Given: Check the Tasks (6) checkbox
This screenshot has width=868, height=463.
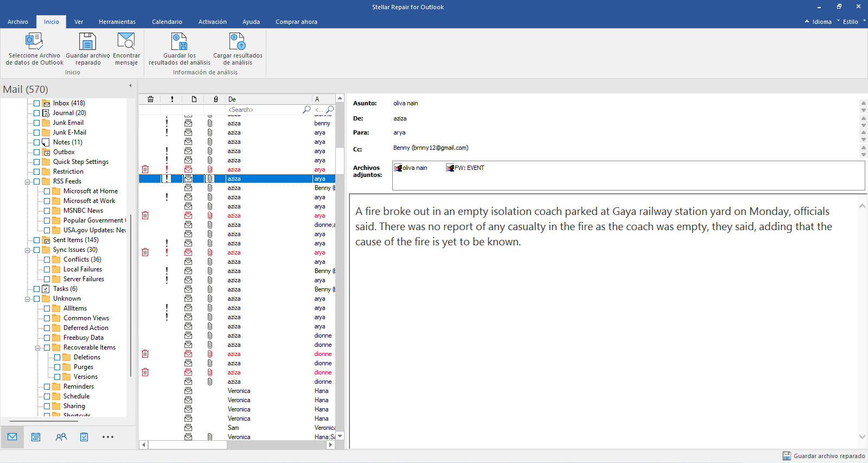Looking at the screenshot, I should click(x=36, y=289).
